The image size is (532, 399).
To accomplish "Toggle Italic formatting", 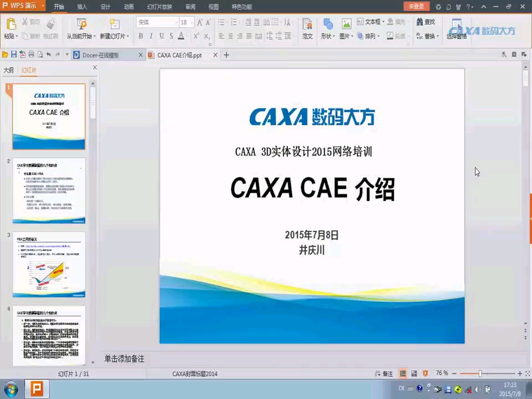I will click(151, 35).
